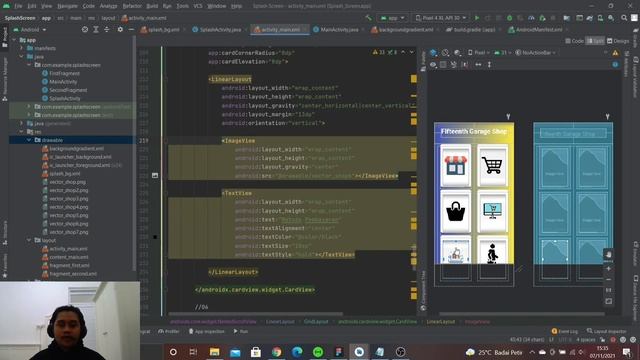This screenshot has height=360, width=640.
Task: Open the VCS menu
Action: [x=198, y=6]
